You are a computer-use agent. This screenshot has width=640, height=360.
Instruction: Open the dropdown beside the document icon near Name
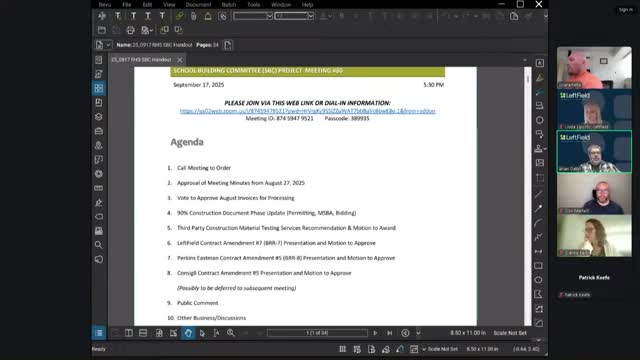pyautogui.click(x=108, y=45)
